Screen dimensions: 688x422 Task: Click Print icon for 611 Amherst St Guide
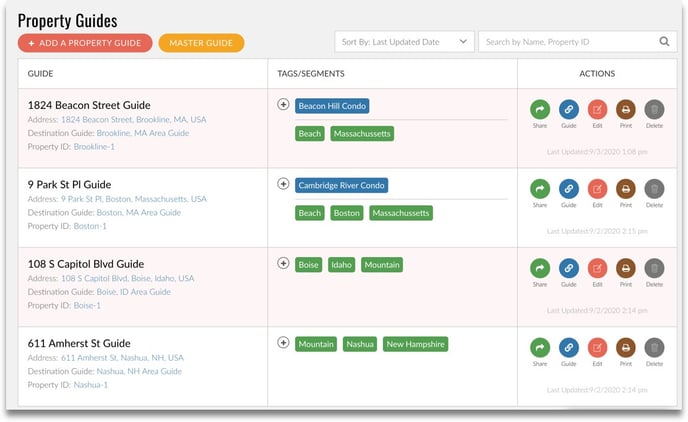(x=625, y=347)
